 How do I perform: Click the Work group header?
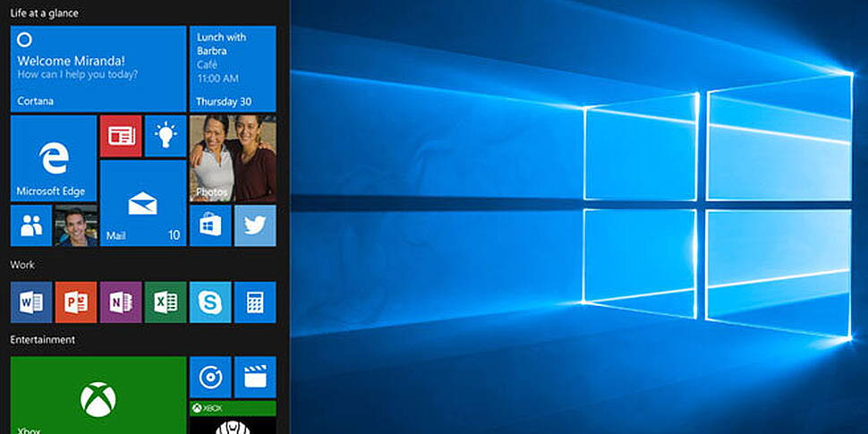pos(22,265)
